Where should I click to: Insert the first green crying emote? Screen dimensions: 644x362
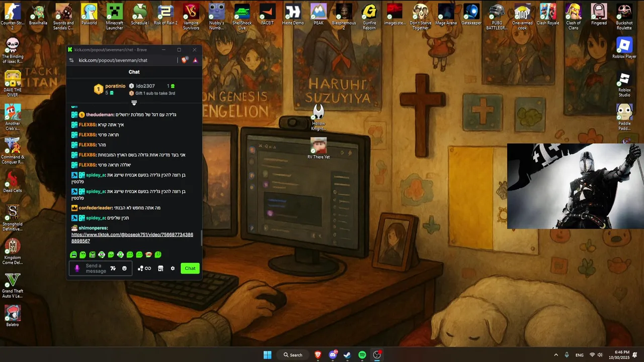click(73, 255)
